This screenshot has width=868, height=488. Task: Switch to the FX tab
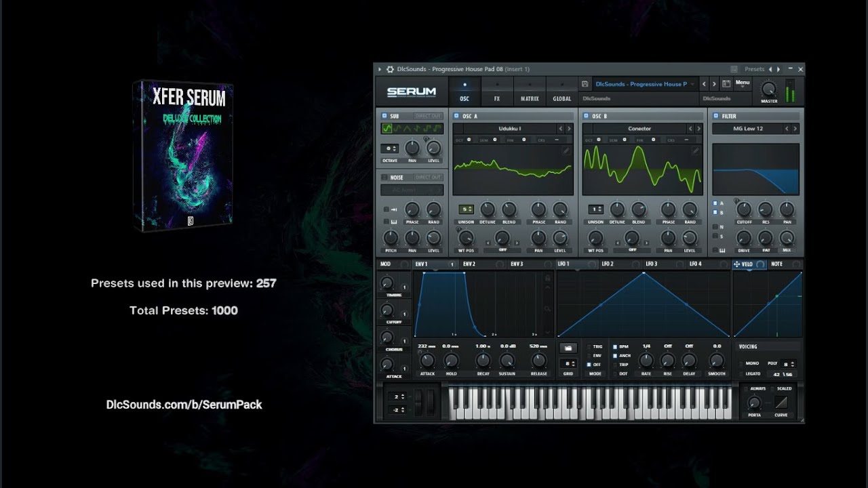[x=497, y=91]
